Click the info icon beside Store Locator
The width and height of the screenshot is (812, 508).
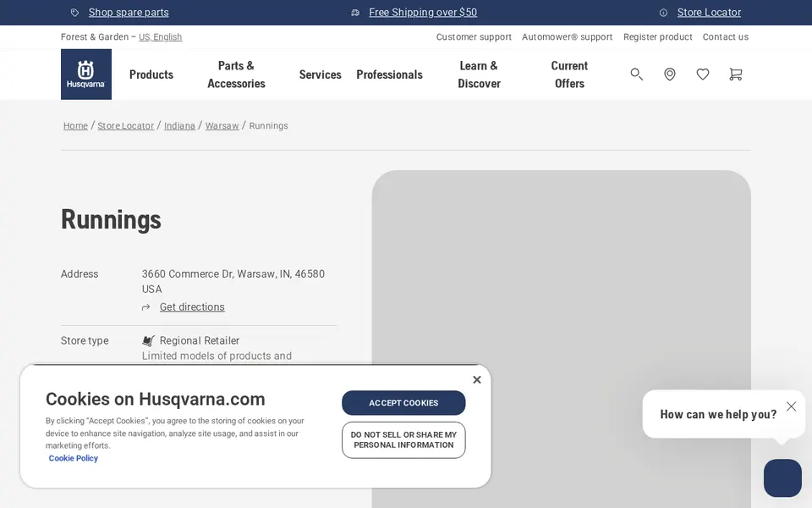tap(663, 13)
